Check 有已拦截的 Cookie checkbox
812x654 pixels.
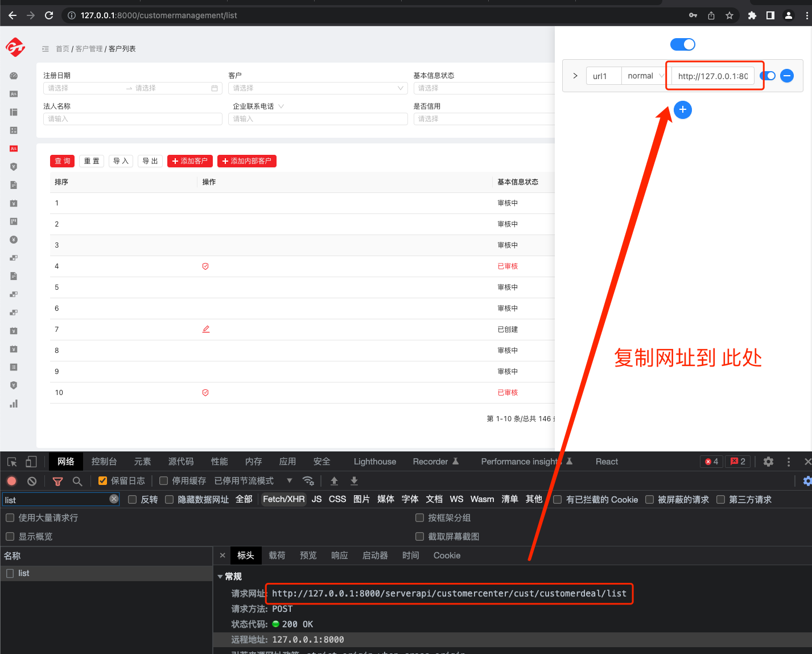pyautogui.click(x=558, y=500)
